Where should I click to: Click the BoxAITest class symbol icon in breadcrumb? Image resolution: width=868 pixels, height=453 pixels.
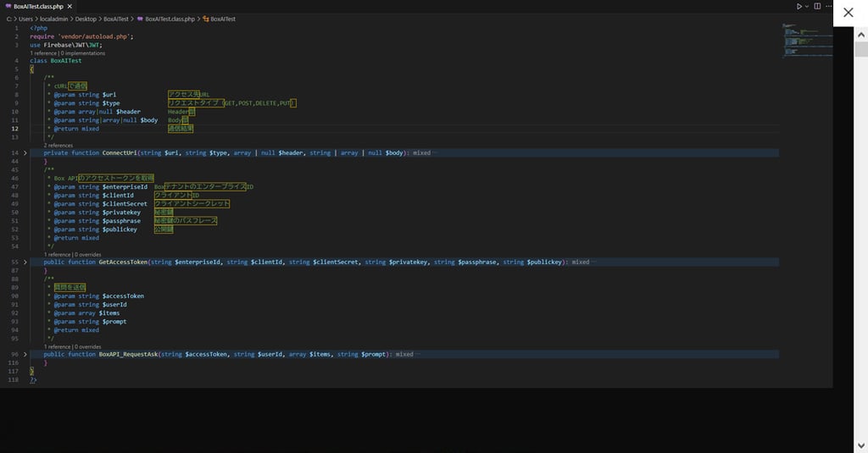pyautogui.click(x=204, y=18)
